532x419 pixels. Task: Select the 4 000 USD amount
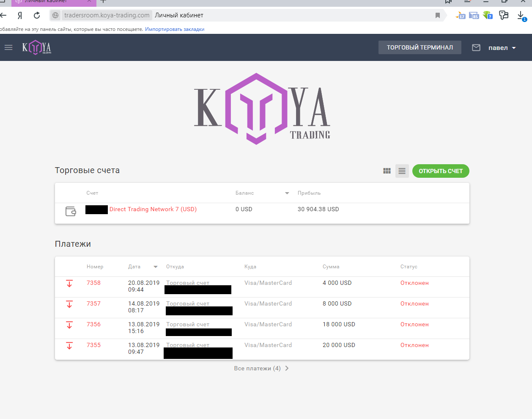[337, 283]
